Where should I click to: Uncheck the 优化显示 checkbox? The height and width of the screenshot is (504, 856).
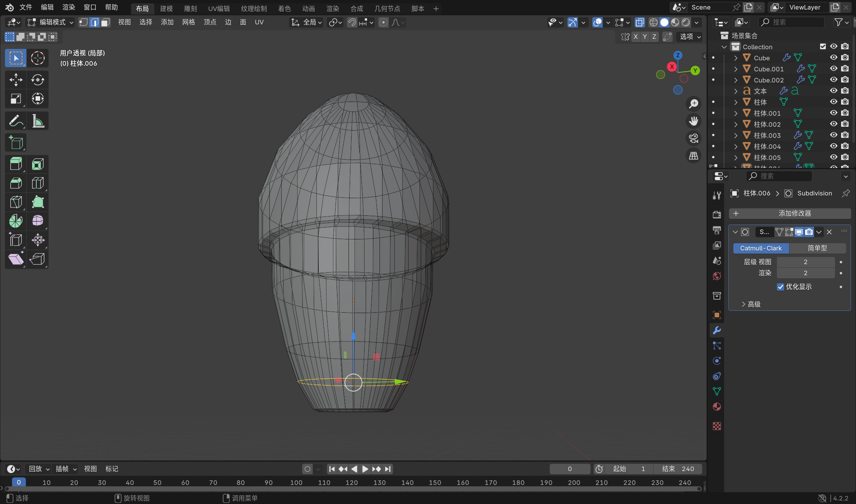[x=780, y=287]
